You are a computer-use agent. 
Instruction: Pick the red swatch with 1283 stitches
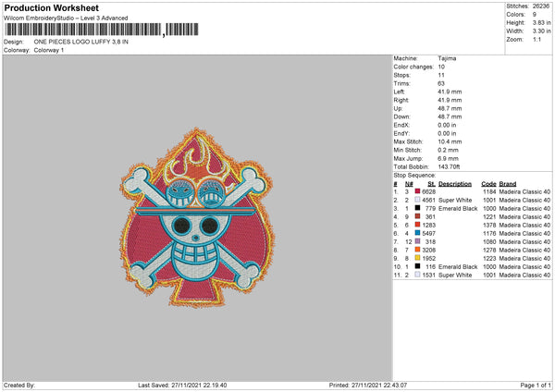tap(418, 225)
